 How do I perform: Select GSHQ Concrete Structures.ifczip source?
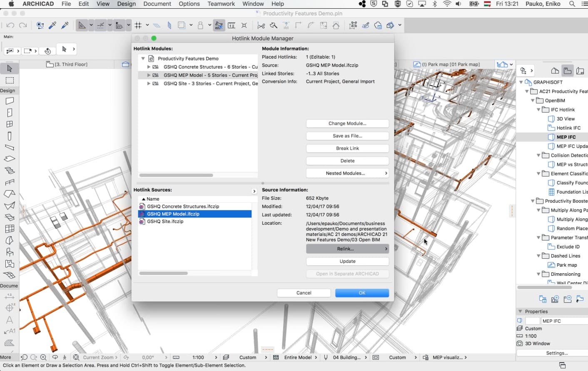195,206
